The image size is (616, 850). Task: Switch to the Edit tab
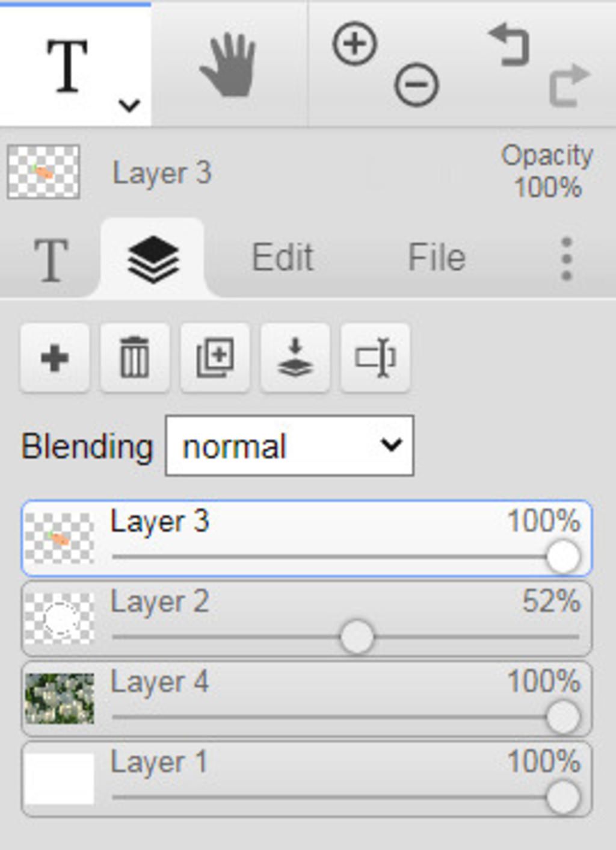(x=282, y=258)
